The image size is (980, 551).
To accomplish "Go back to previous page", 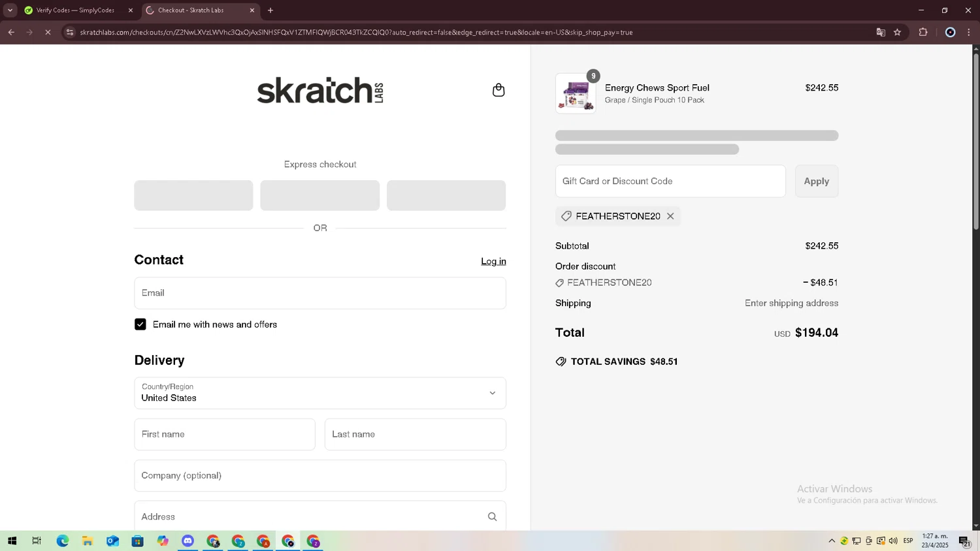I will coord(11,32).
